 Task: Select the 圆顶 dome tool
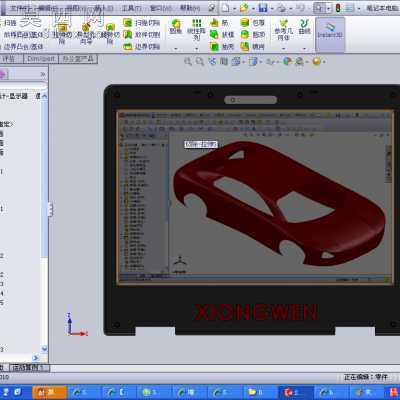[253, 35]
